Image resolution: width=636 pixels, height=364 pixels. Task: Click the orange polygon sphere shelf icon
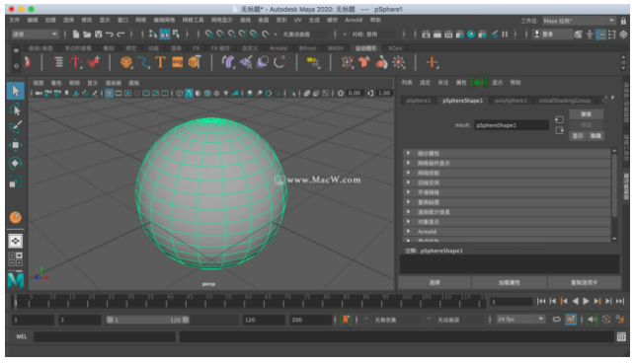[x=126, y=62]
